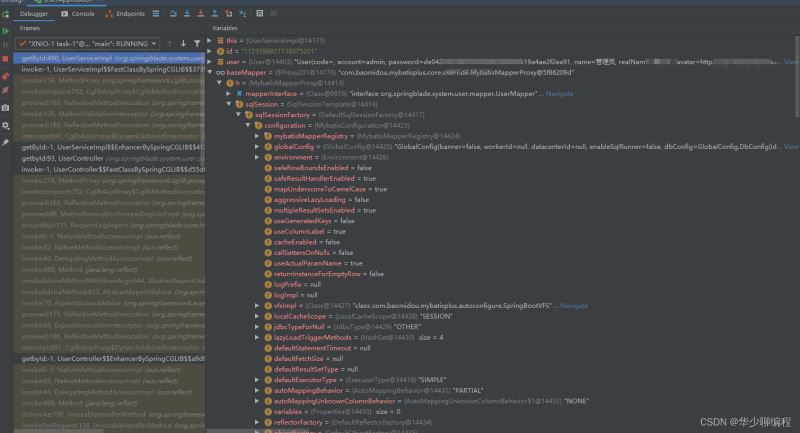Switch to the Endpoints tab
Image resolution: width=800 pixels, height=433 pixels.
click(x=126, y=14)
